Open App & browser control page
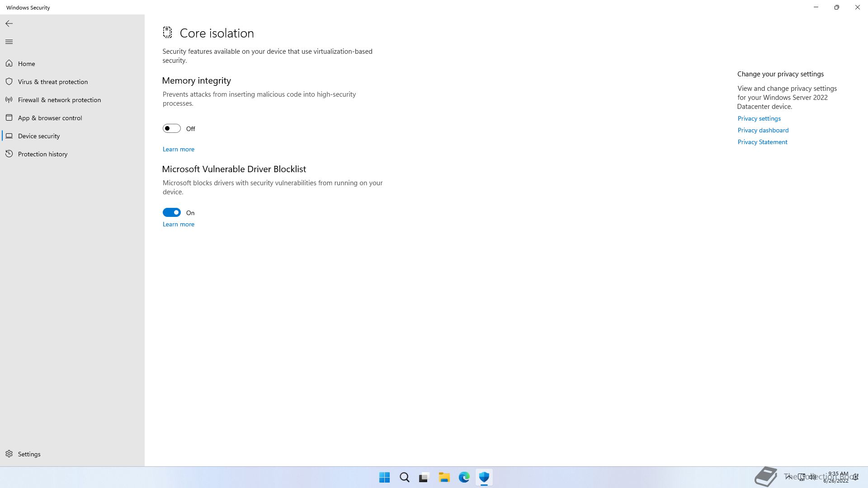The width and height of the screenshot is (868, 488). [72, 118]
